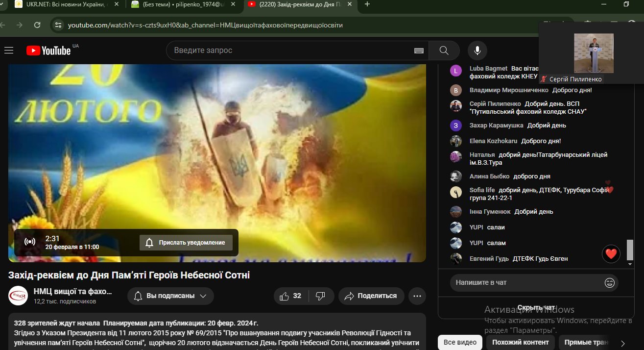Select the 'Похожий контент' filter chip
Viewport: 644px width, 350px height.
click(521, 342)
